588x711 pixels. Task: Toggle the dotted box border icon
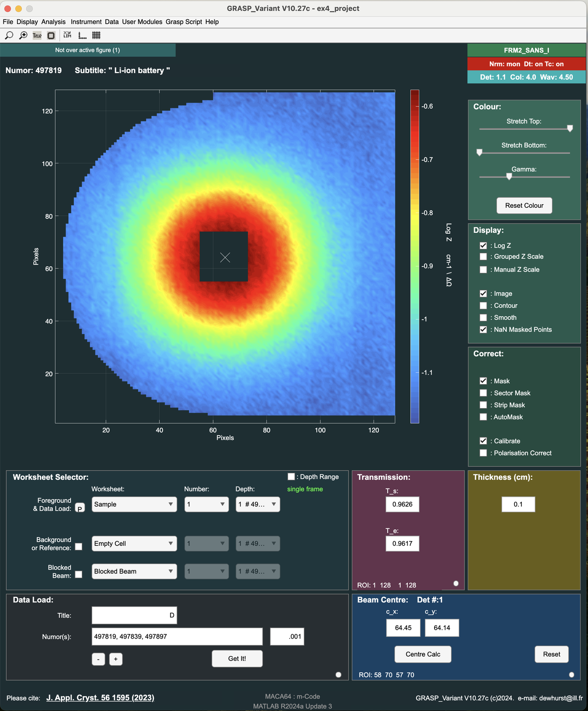click(x=51, y=35)
